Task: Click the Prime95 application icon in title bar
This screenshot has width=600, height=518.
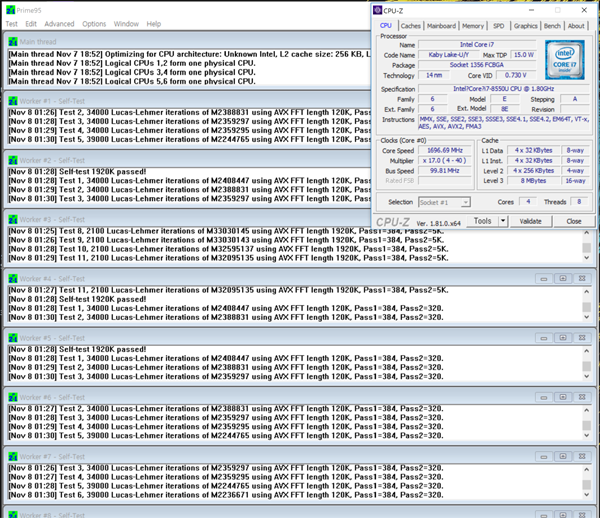Action: (11, 10)
